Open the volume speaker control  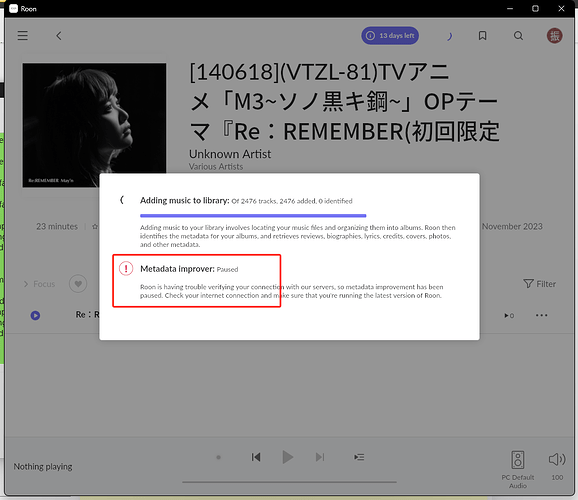click(x=557, y=459)
